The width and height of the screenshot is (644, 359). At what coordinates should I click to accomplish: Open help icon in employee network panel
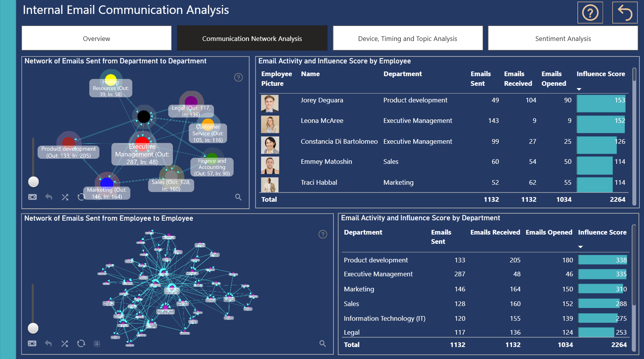(323, 234)
